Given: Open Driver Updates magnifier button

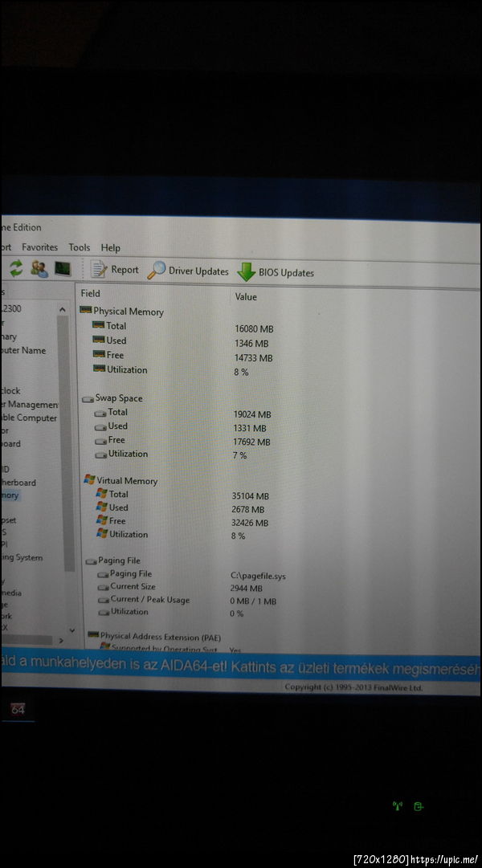Looking at the screenshot, I should click(188, 271).
